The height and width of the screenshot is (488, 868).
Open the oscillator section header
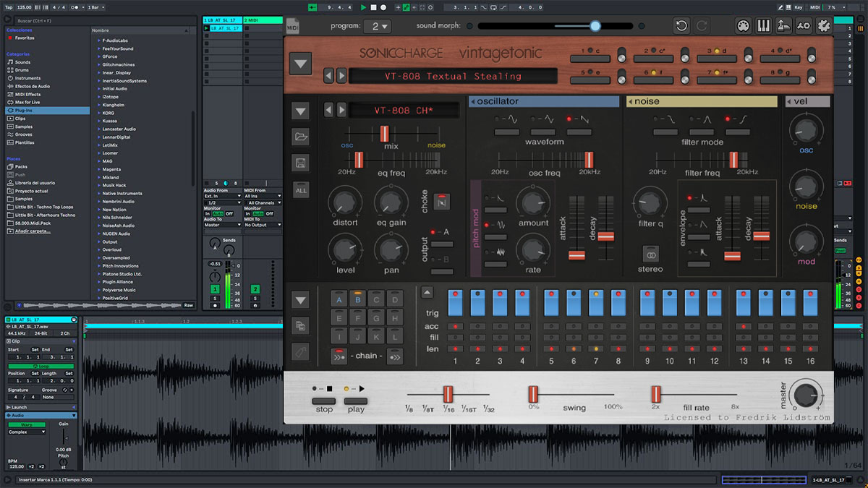point(544,102)
